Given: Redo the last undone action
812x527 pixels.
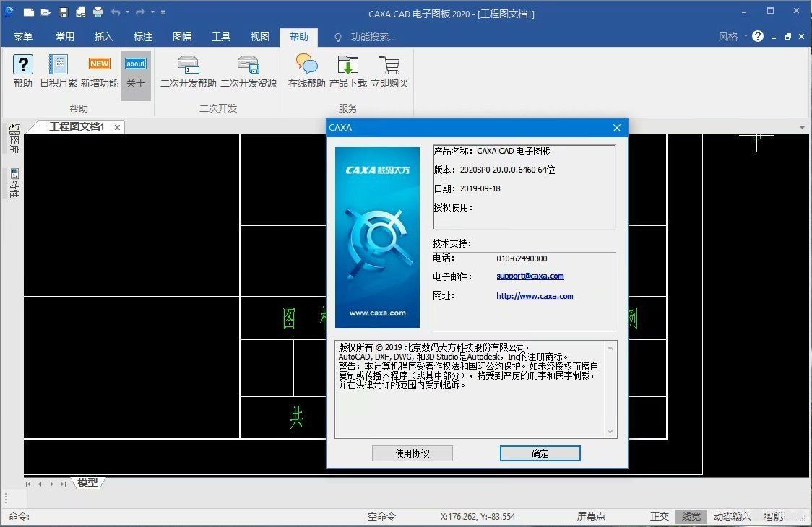Looking at the screenshot, I should pos(140,12).
